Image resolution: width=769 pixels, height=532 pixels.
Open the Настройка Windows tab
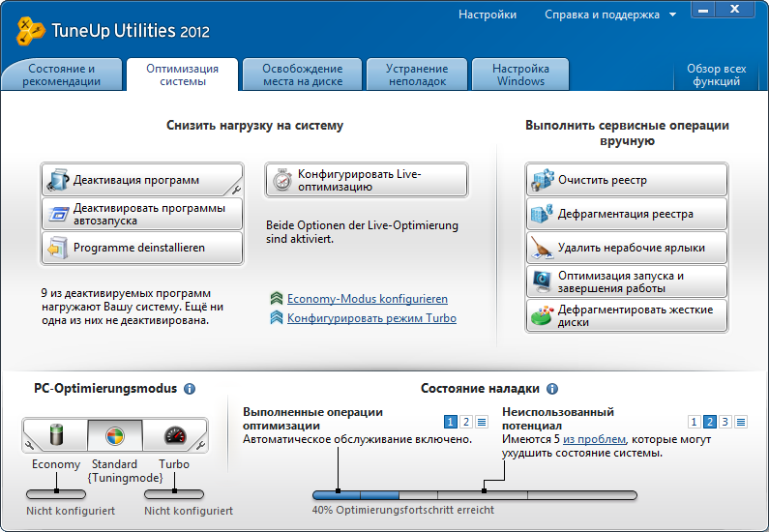520,74
